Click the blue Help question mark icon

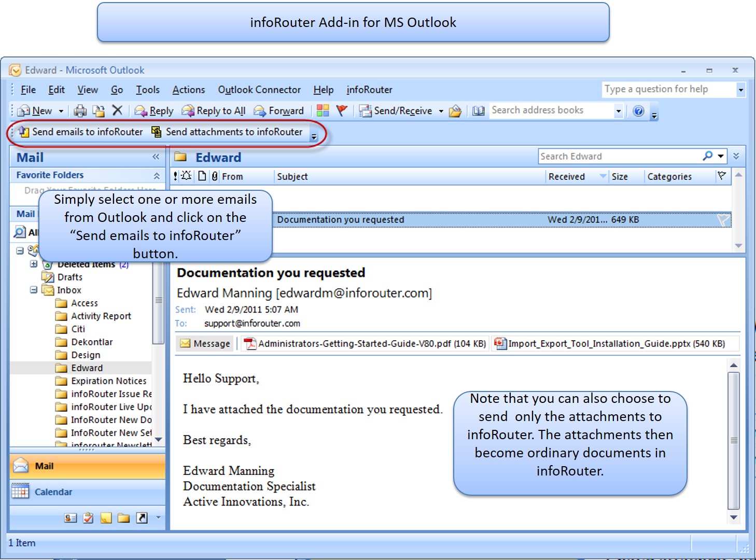pyautogui.click(x=638, y=110)
